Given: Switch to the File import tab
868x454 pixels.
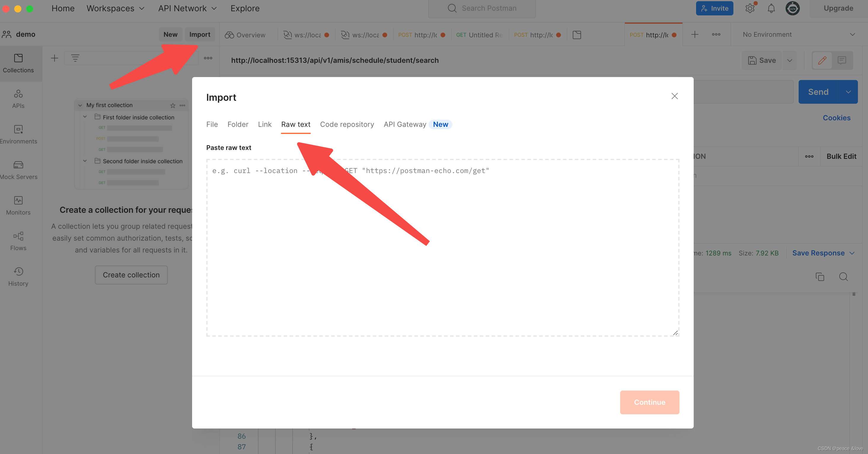Looking at the screenshot, I should [x=212, y=124].
